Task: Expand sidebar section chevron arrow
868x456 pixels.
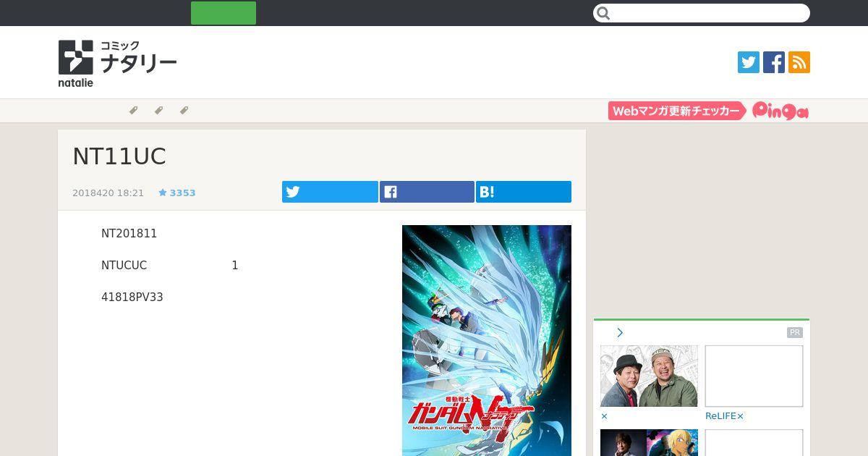Action: [x=620, y=333]
